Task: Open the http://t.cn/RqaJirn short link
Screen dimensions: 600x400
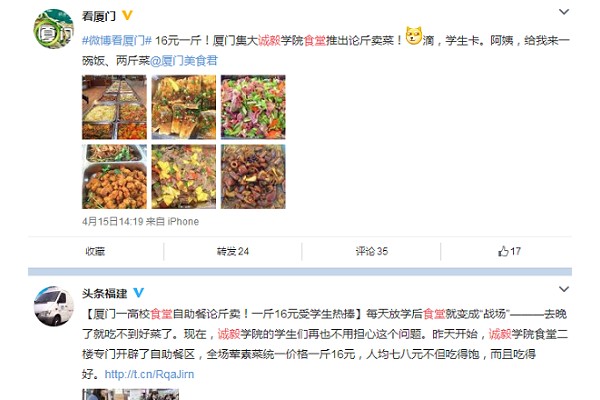Action: click(x=149, y=374)
